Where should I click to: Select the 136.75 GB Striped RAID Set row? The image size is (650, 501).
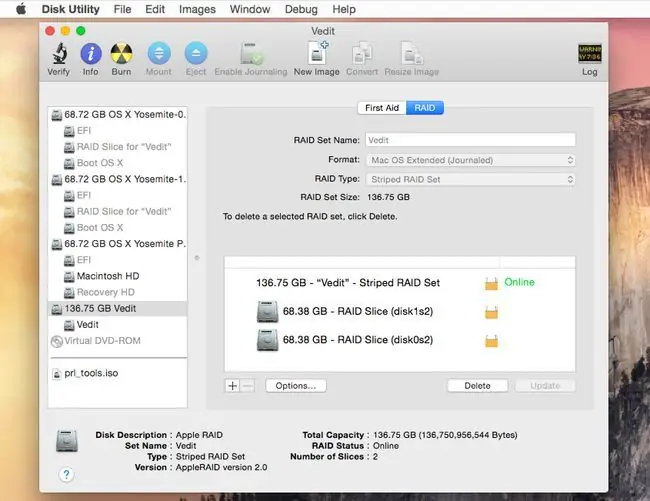tap(400, 283)
